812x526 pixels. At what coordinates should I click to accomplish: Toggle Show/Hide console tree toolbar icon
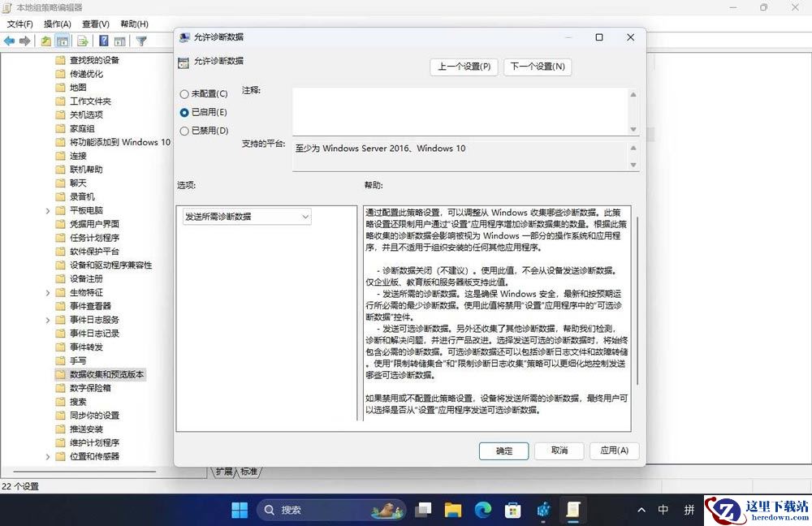63,41
